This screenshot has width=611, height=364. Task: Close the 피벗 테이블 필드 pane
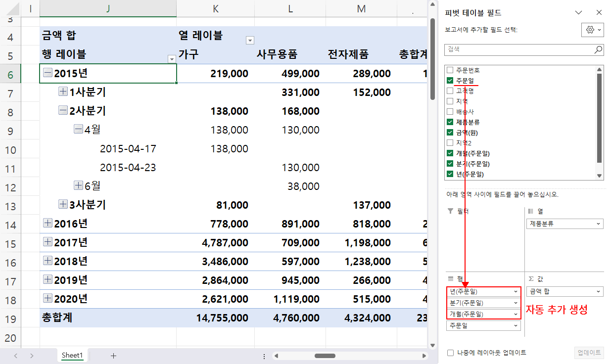599,12
